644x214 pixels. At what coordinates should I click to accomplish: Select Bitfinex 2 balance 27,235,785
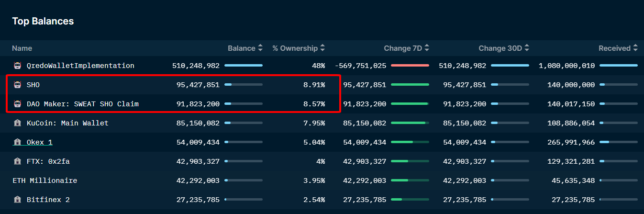tap(198, 200)
